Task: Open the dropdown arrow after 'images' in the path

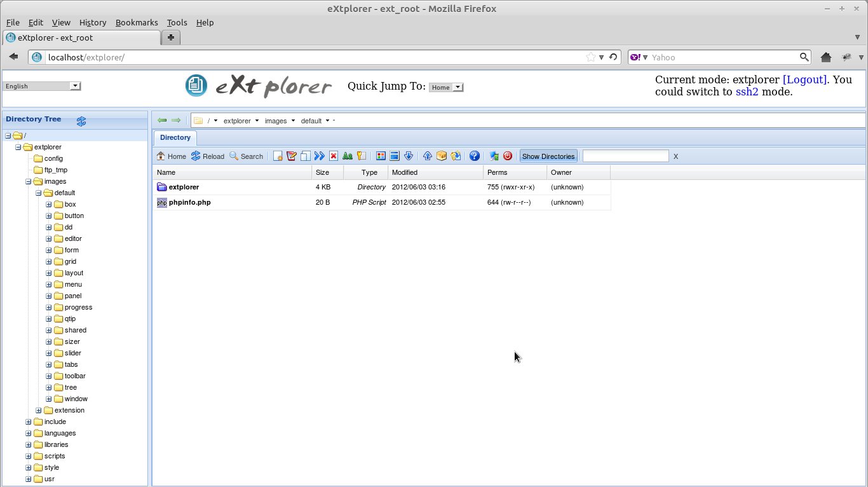Action: 293,121
